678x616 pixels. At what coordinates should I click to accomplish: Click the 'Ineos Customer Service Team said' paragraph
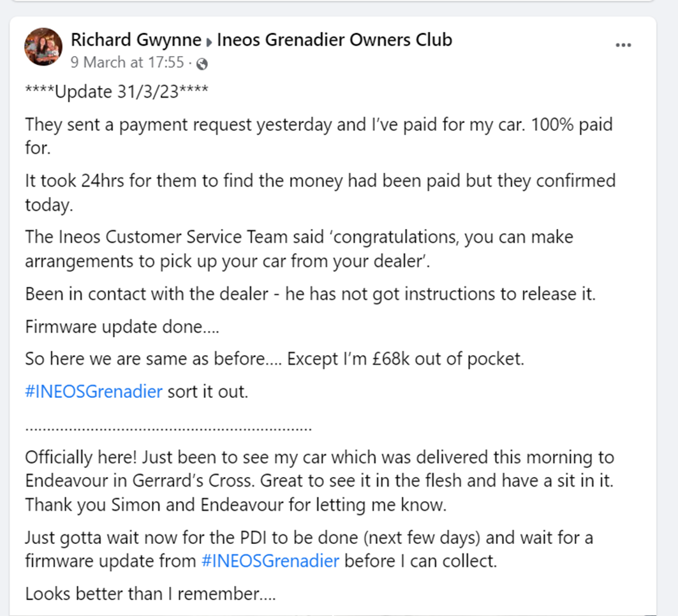point(299,249)
